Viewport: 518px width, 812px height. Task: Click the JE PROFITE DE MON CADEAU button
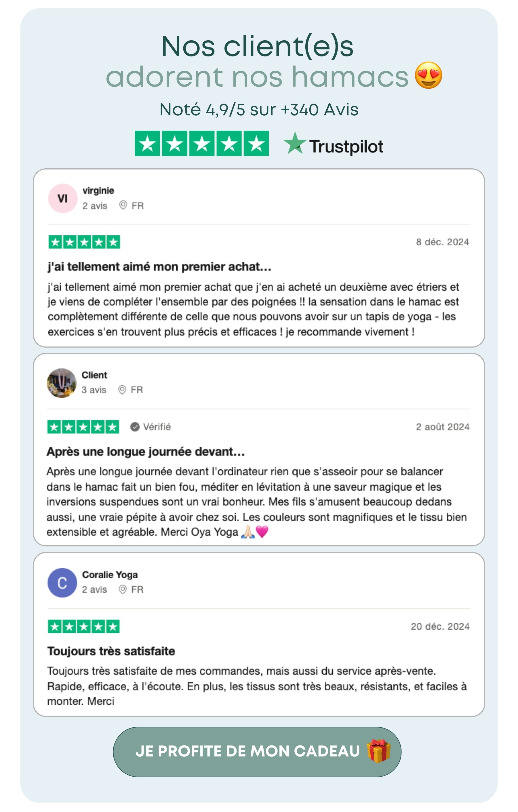pyautogui.click(x=257, y=752)
